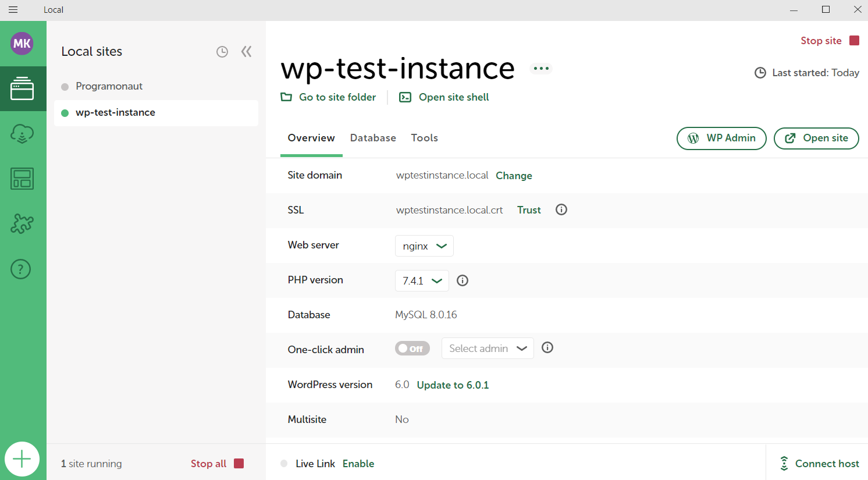Open the PHP version 7.4.1 dropdown
Screen dimensions: 868x480
click(x=422, y=280)
